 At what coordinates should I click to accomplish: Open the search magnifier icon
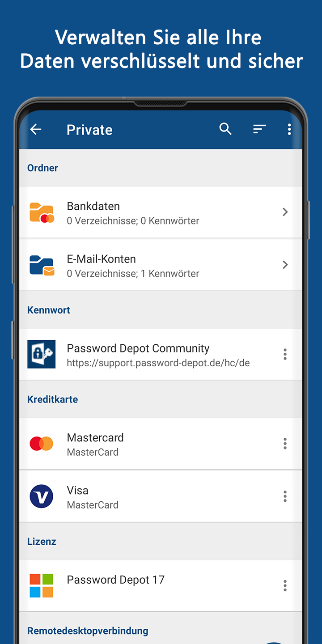225,129
